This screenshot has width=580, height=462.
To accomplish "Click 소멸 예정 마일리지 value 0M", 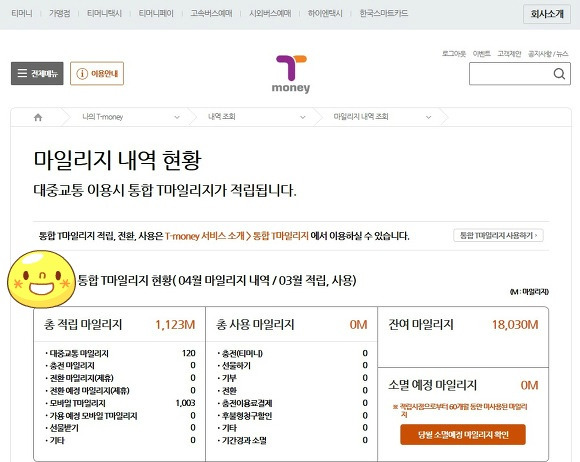I will [x=529, y=385].
